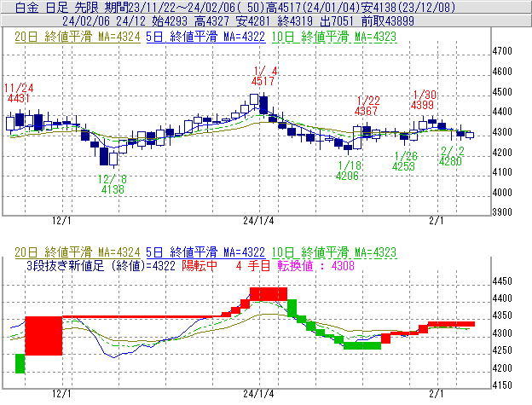Click the 4450 axis value in lower chart
Image resolution: width=532 pixels, height=405 pixels.
coord(502,281)
